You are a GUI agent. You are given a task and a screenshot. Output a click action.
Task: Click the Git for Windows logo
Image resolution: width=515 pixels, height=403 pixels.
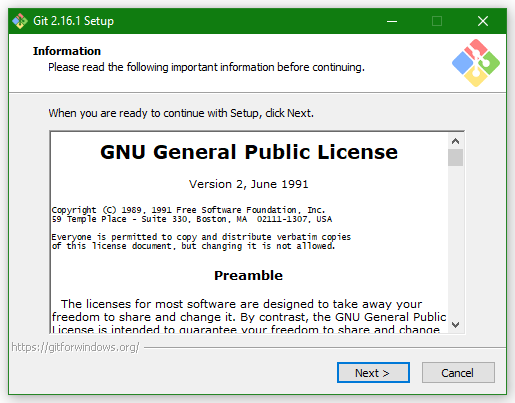[476, 63]
